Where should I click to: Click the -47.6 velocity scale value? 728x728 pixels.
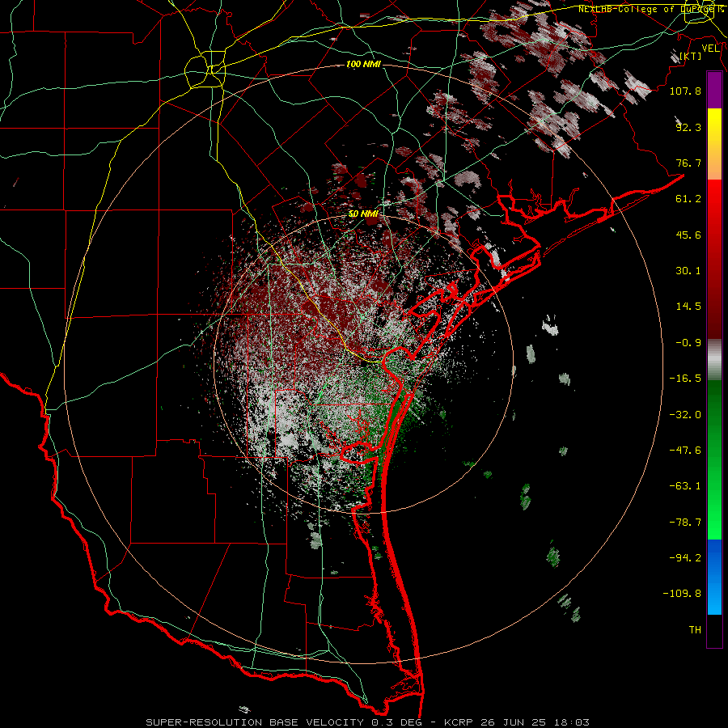click(685, 451)
